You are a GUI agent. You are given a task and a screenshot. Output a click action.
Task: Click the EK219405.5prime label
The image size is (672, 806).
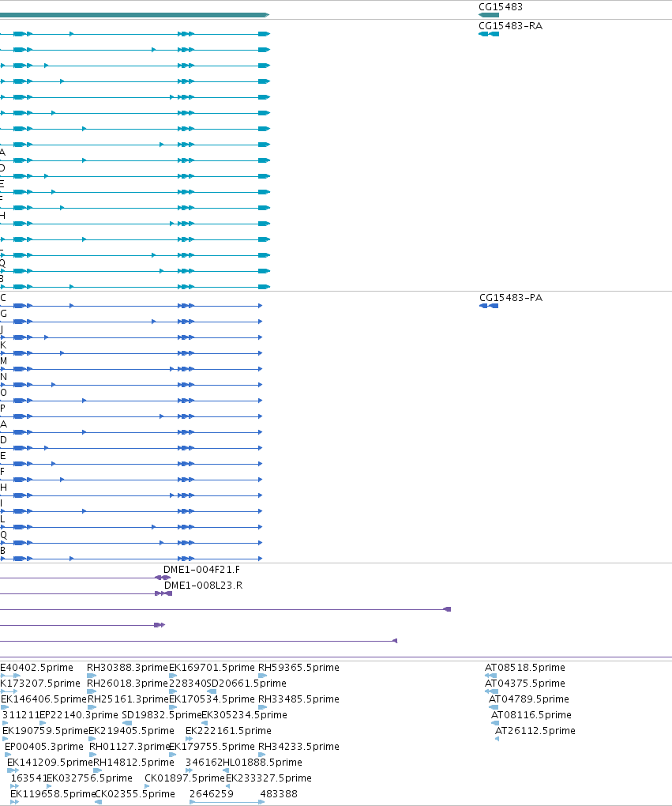pyautogui.click(x=131, y=730)
